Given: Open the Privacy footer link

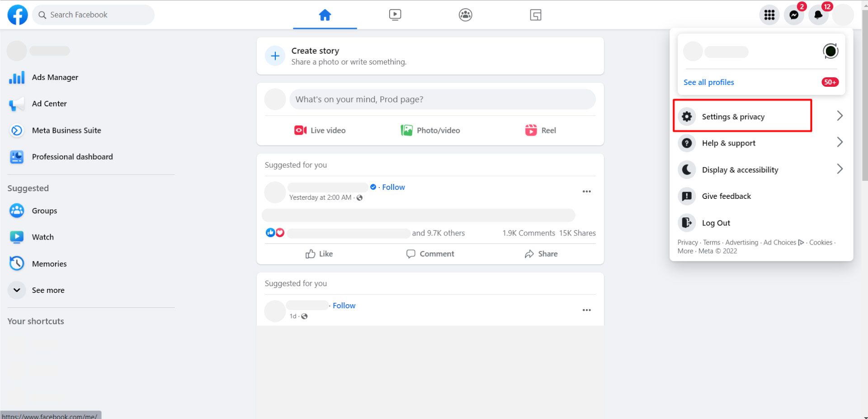Looking at the screenshot, I should 688,243.
